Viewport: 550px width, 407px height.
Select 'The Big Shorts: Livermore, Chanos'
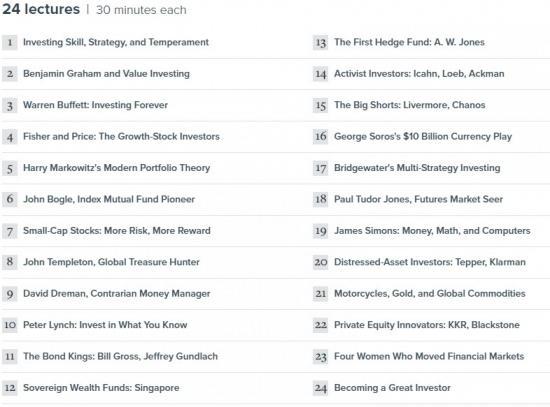click(x=409, y=105)
